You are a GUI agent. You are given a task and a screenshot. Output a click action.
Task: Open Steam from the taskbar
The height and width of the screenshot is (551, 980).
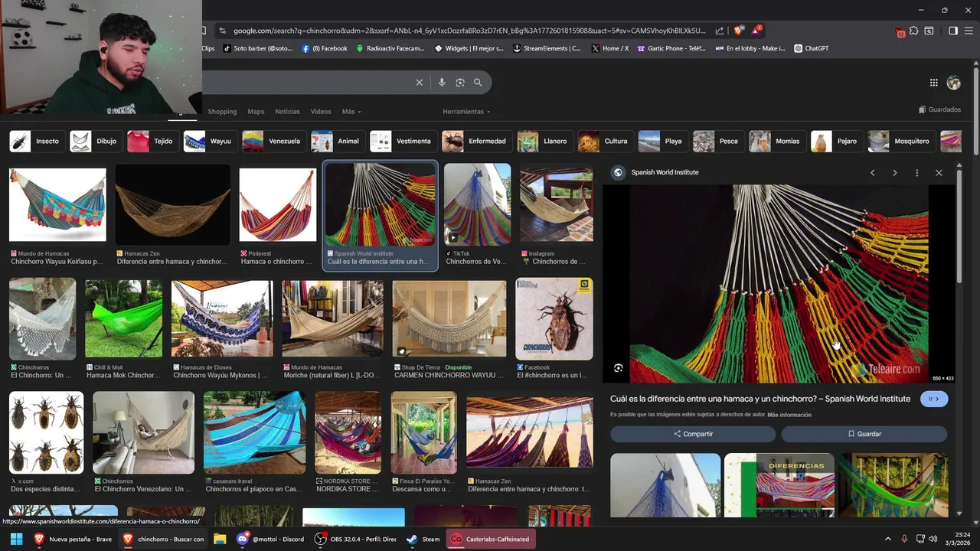point(423,539)
